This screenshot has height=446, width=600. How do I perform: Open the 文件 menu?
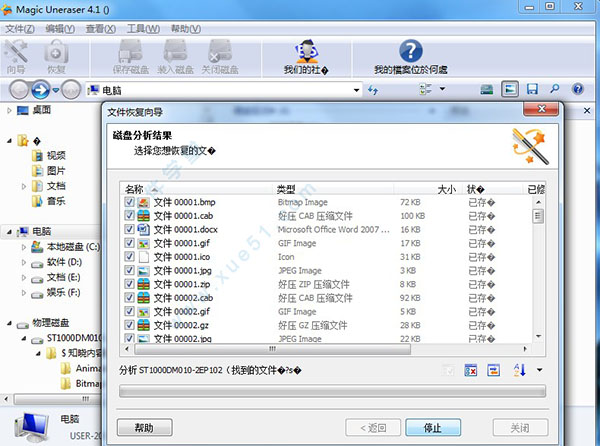(x=20, y=29)
